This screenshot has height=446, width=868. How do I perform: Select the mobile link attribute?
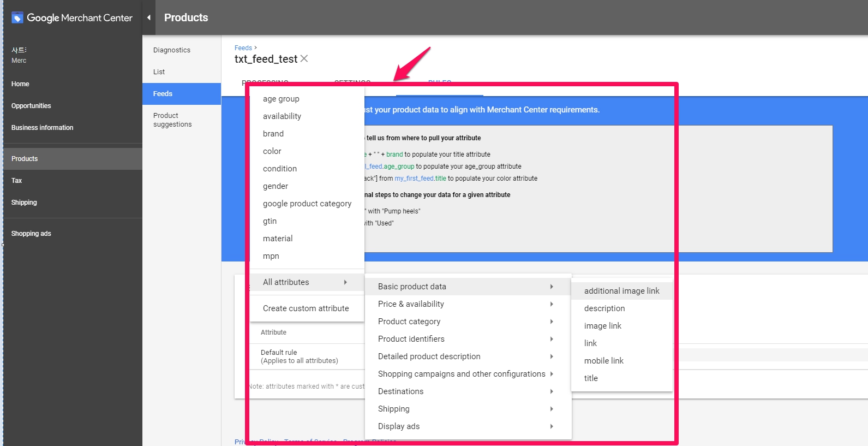tap(603, 361)
